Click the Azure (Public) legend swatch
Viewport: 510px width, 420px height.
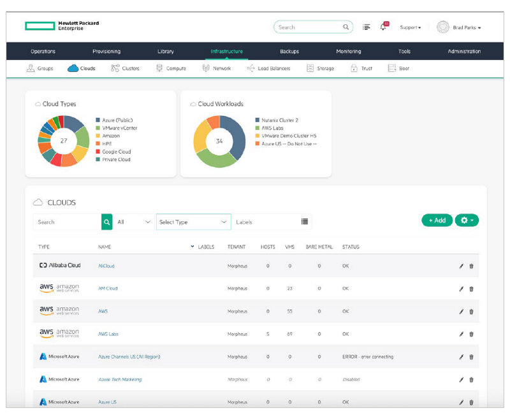click(98, 120)
